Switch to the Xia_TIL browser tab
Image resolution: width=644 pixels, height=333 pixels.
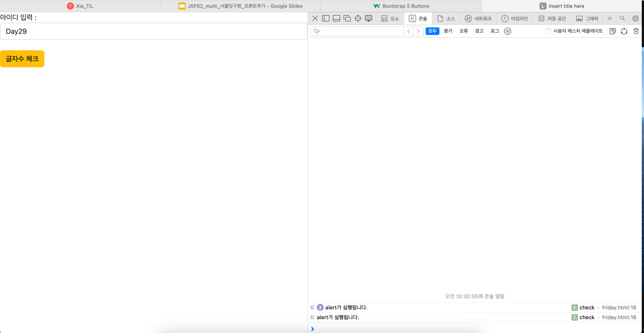point(80,6)
